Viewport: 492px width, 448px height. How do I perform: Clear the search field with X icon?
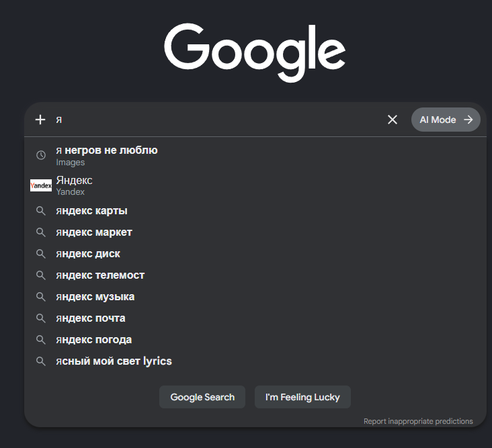[393, 120]
